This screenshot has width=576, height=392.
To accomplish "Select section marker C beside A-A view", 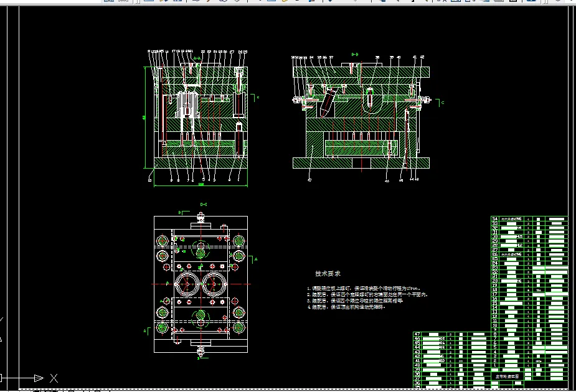I will (x=257, y=97).
